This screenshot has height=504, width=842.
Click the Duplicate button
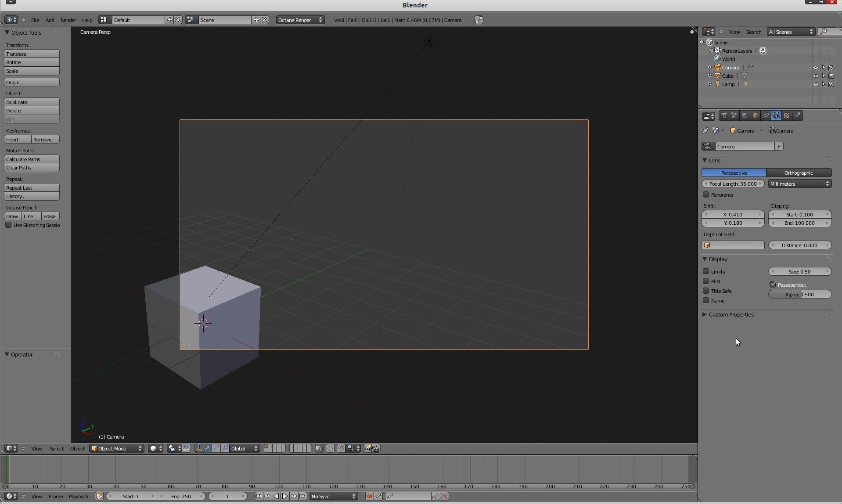32,102
